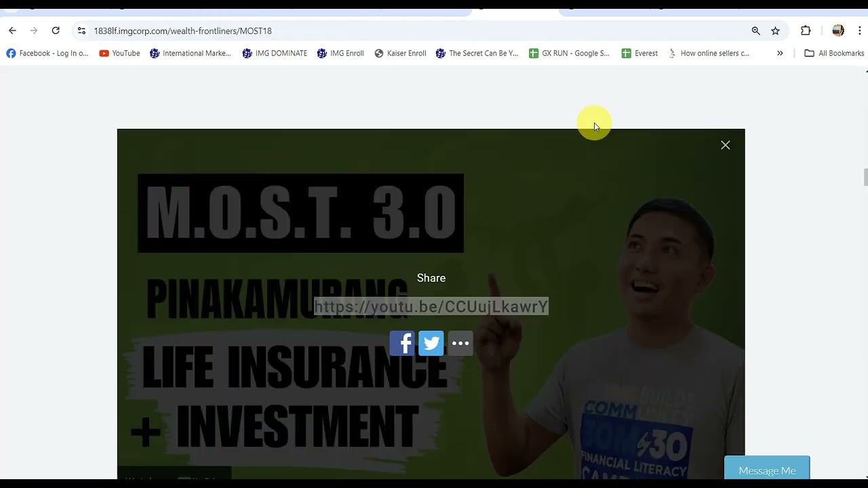868x488 pixels.
Task: Open the Kaiser Enroll bookmark
Action: pos(400,53)
